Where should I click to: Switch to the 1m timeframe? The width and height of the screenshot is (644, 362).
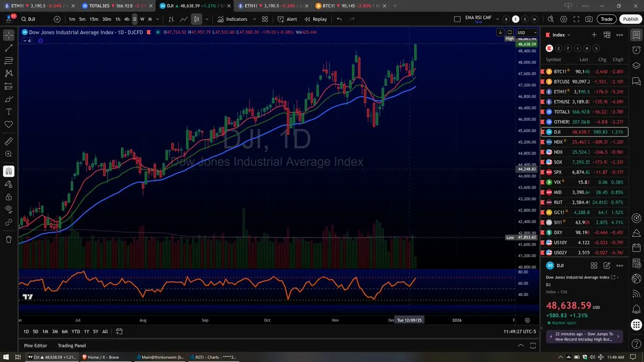tap(71, 19)
